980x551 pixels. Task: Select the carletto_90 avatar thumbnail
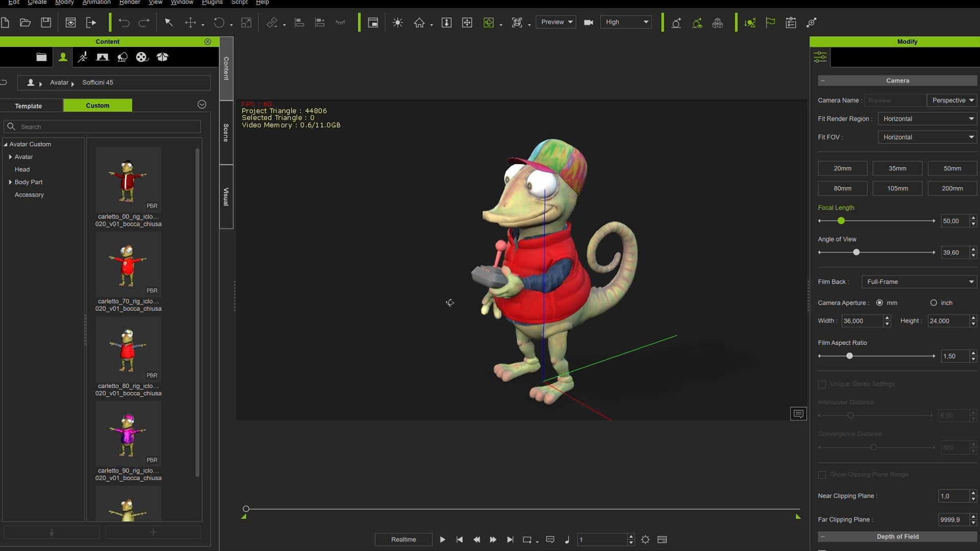(128, 434)
